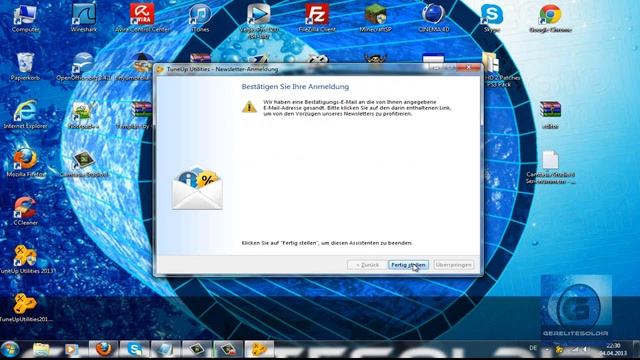Select the MinecraftSP desktop icon

pos(375,18)
